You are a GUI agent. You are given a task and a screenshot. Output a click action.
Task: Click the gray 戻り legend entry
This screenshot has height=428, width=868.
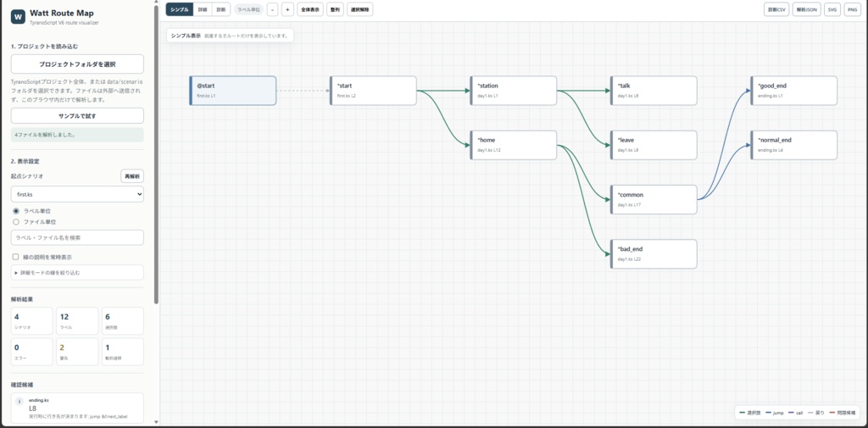pyautogui.click(x=816, y=413)
